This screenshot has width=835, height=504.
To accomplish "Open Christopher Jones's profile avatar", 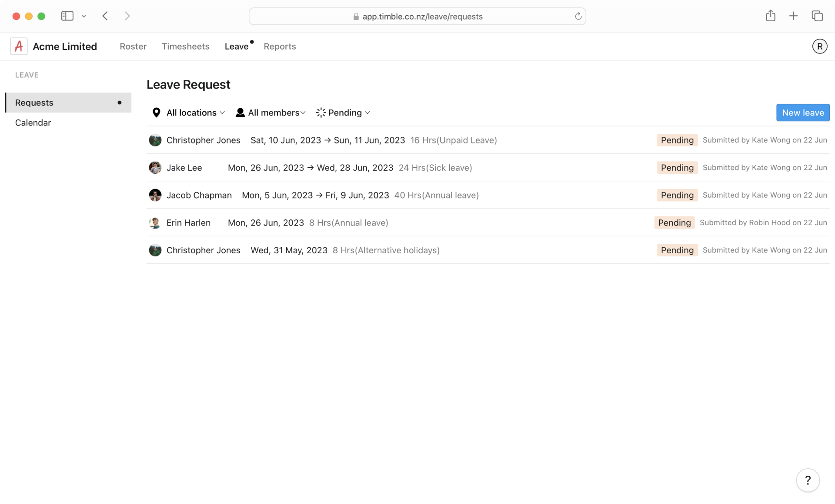I will coord(155,140).
